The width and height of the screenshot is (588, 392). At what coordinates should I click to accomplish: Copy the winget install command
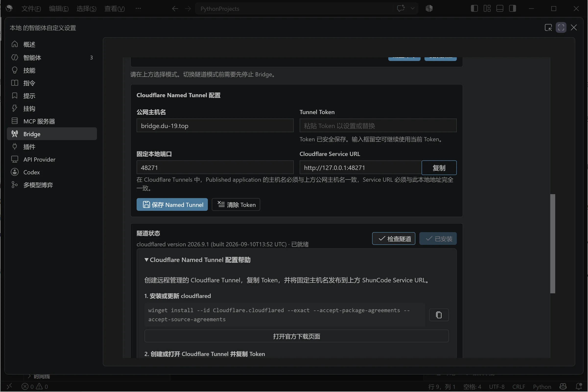(x=439, y=315)
